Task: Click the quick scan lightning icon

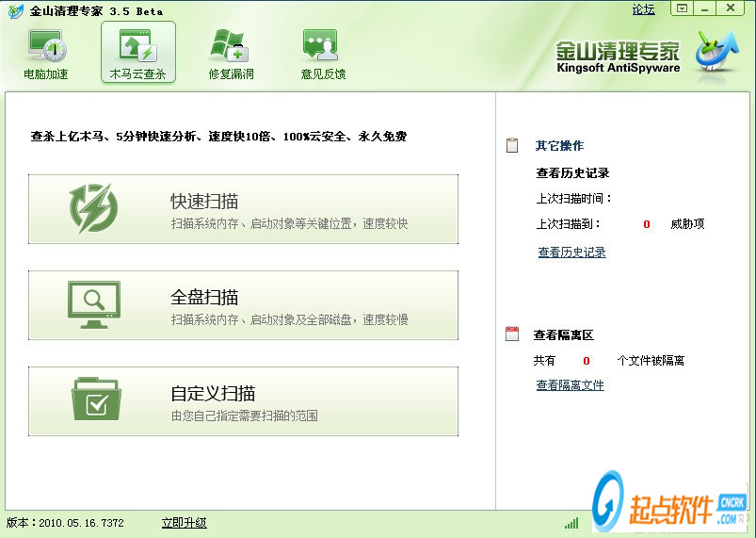Action: pyautogui.click(x=93, y=208)
